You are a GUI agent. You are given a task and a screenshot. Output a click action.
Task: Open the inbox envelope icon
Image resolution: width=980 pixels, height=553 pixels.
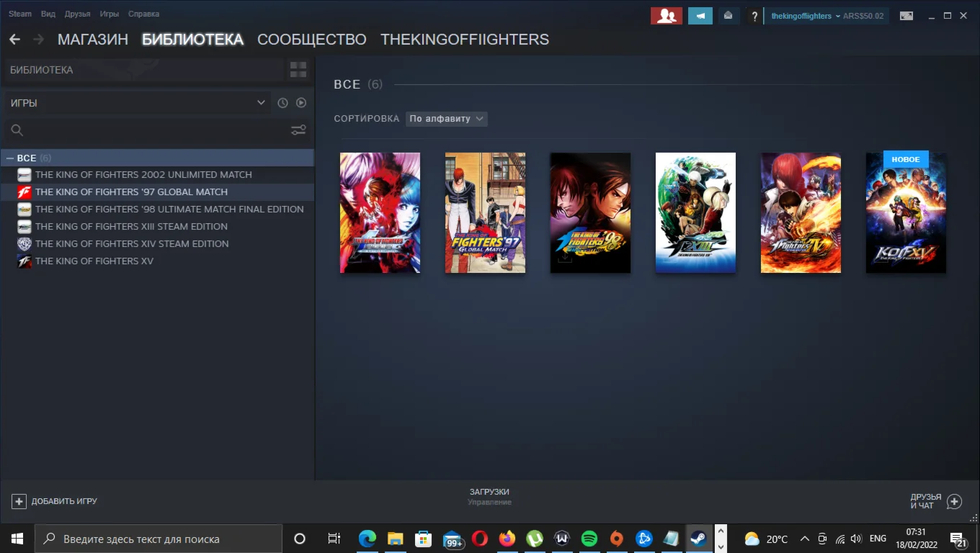pyautogui.click(x=729, y=16)
